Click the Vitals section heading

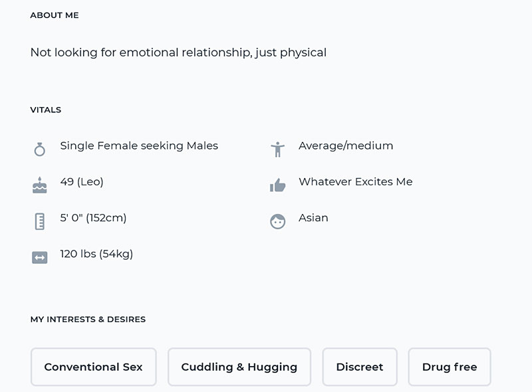click(46, 110)
